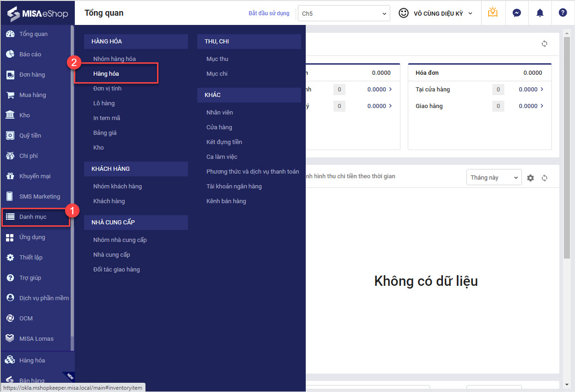This screenshot has height=392, width=575.
Task: Choose Kênh bán hàng menu entry
Action: click(226, 201)
